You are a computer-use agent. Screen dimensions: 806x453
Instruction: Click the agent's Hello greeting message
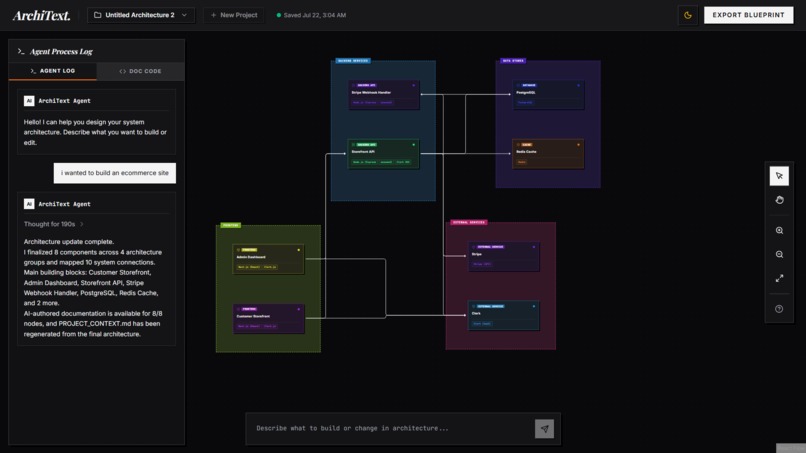[x=95, y=132]
